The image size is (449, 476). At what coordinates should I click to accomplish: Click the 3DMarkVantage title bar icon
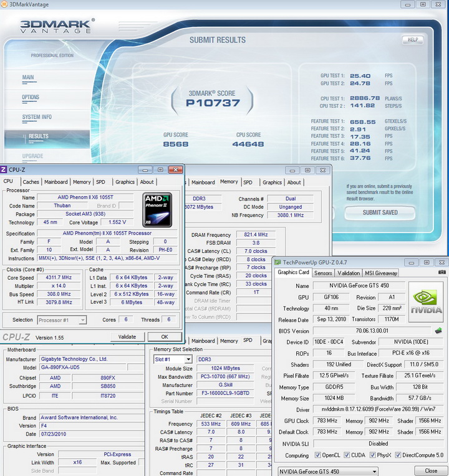pos(4,4)
